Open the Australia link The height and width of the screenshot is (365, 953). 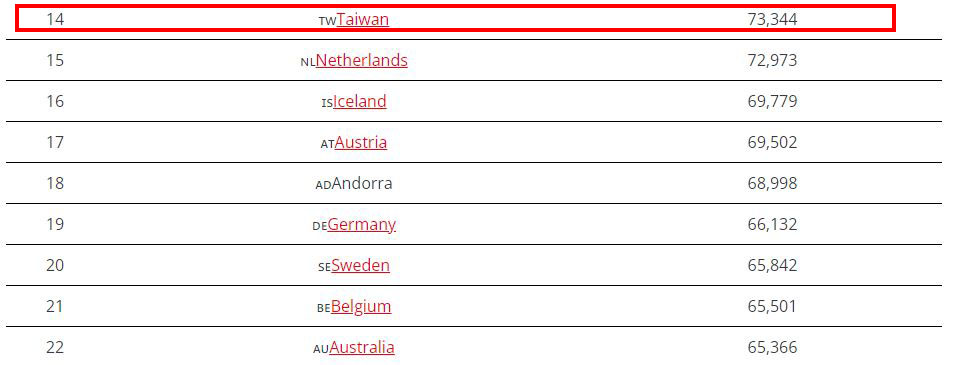click(x=362, y=347)
